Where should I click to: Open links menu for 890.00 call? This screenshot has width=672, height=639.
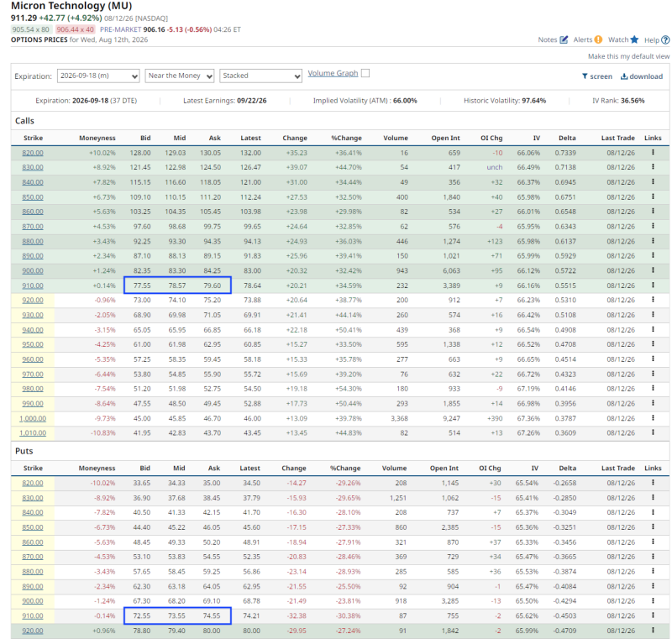(654, 256)
